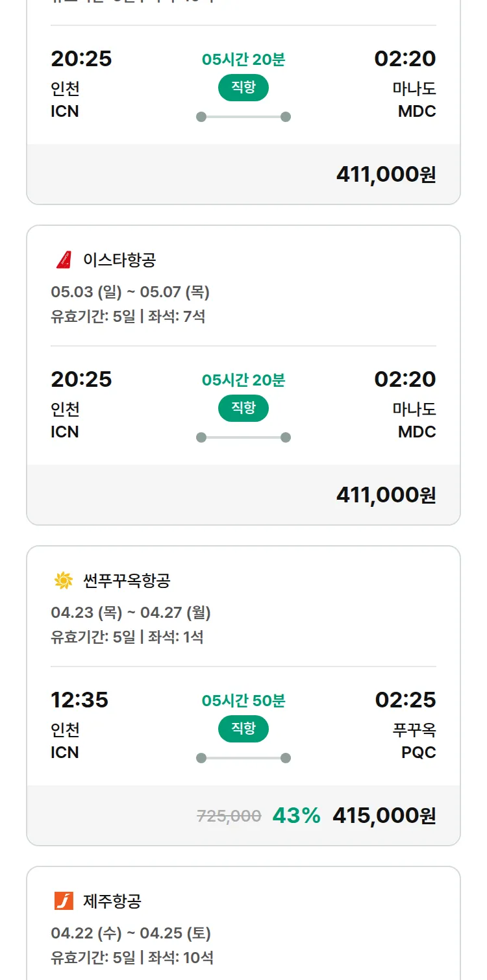
Task: Click the orange Jeju Air logo
Action: click(x=64, y=901)
